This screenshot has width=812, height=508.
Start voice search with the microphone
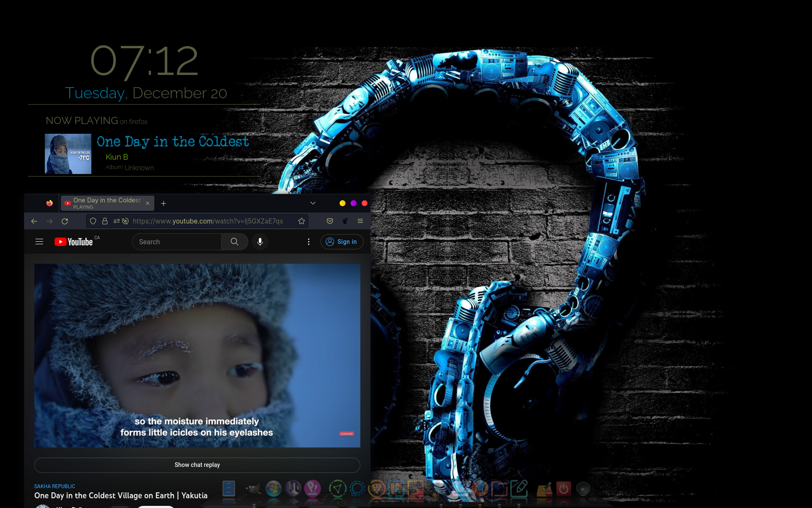coord(260,242)
